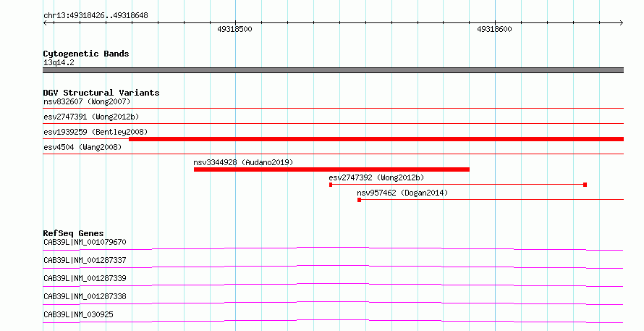
Task: Select the RefSeq Genes track title
Action: pyautogui.click(x=73, y=233)
